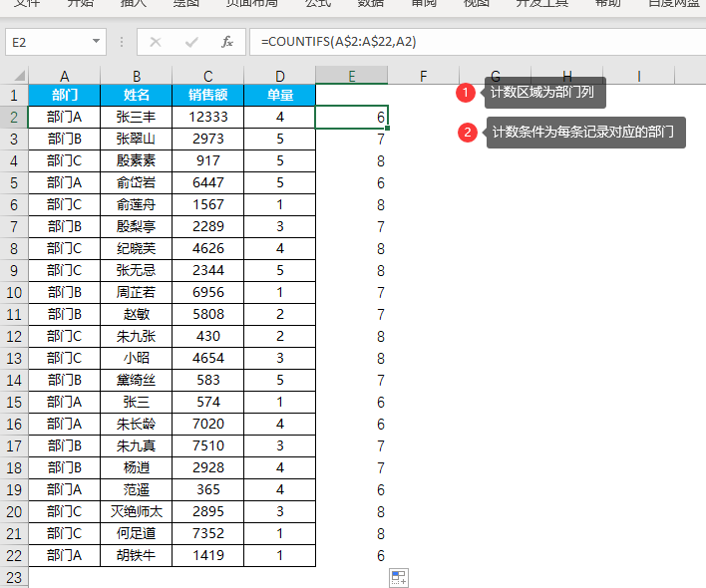Click sales value 430
This screenshot has width=706, height=588.
(208, 336)
